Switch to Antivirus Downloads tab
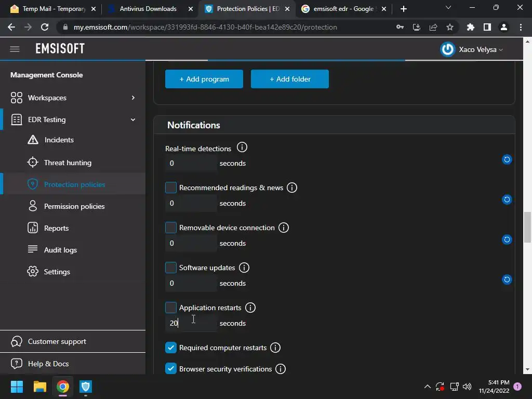Viewport: 532px width, 399px height. tap(148, 9)
